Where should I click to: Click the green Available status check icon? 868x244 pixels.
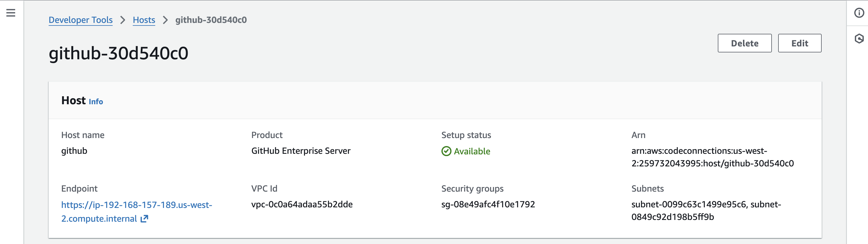coord(446,151)
